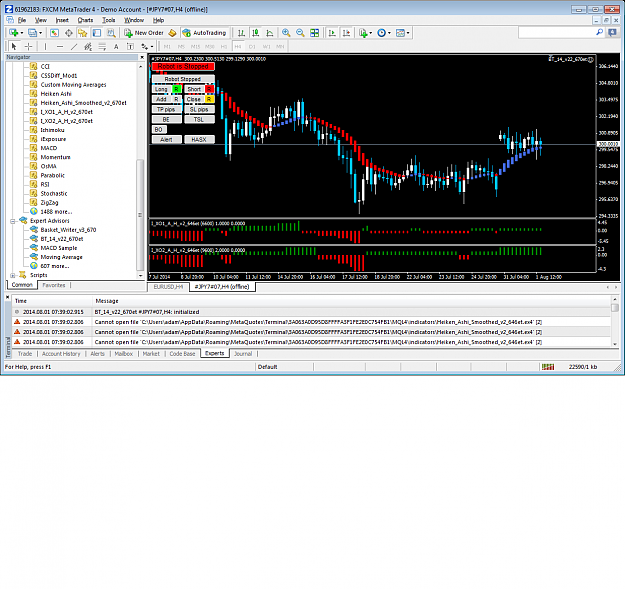This screenshot has height=589, width=625.
Task: Expand the Scripts tree node
Action: 13,275
